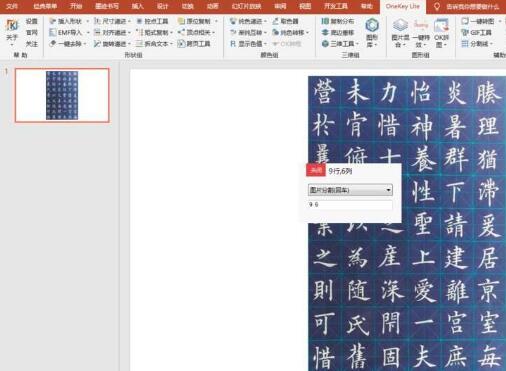
Task: Click 复制分布 (copy distribute) tool
Action: [x=338, y=21]
